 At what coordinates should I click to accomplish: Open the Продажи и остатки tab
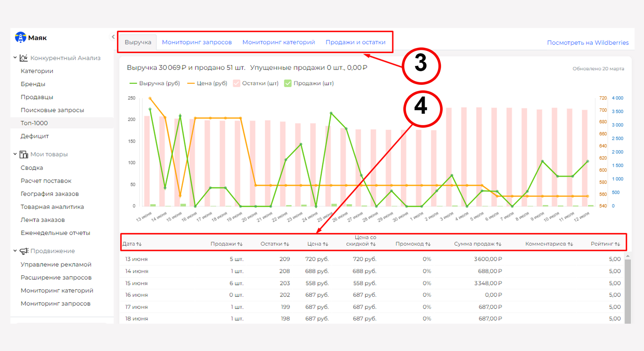(356, 42)
